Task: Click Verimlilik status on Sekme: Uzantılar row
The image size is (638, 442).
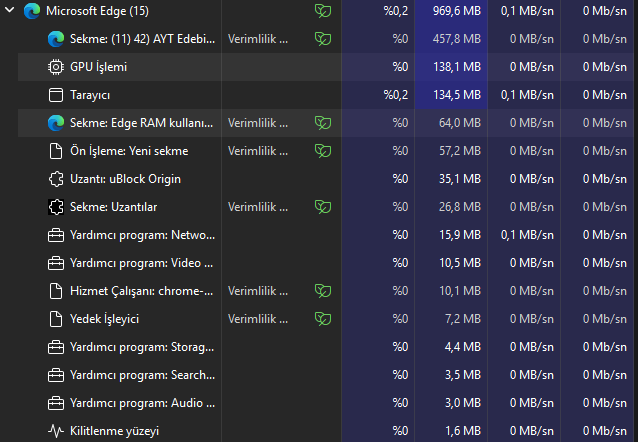Action: tap(258, 207)
